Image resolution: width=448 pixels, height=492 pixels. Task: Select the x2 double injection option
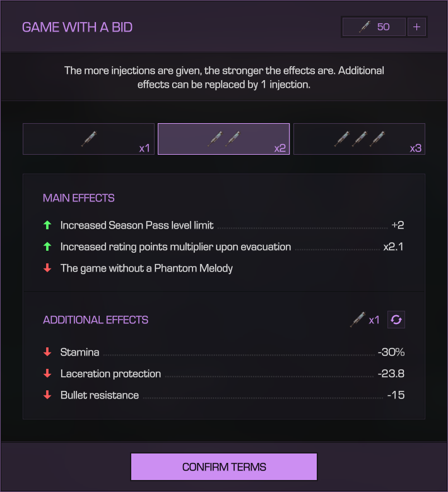(x=223, y=139)
